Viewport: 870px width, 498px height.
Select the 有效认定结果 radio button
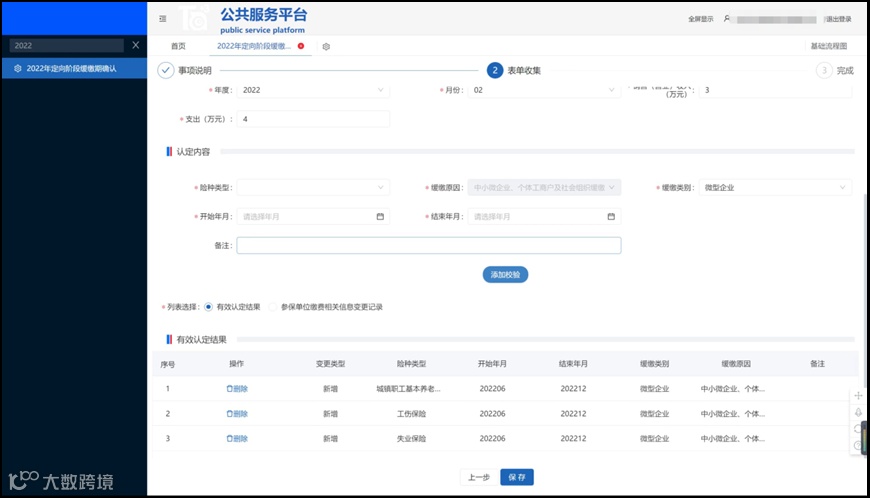pos(208,307)
